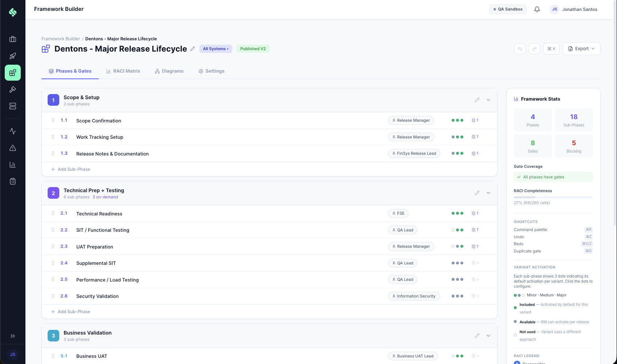Open the alerts warning-triangle sidebar icon

tap(12, 148)
